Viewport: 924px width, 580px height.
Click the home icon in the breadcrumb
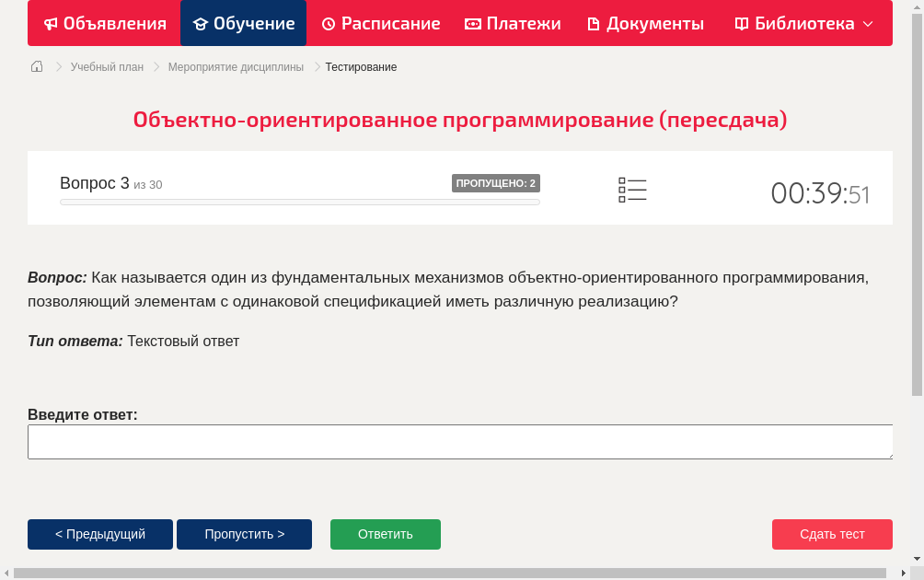coord(36,66)
